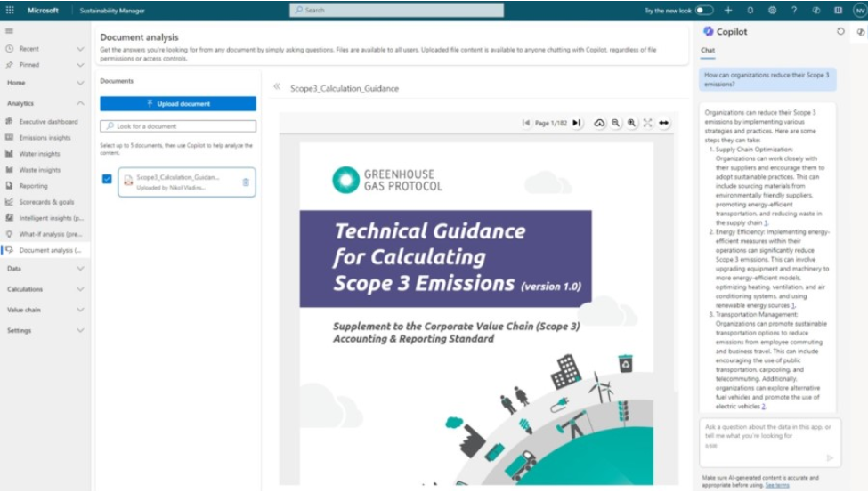Click the Microsoft logo text
Viewport: 868px width, 493px height.
pos(43,11)
